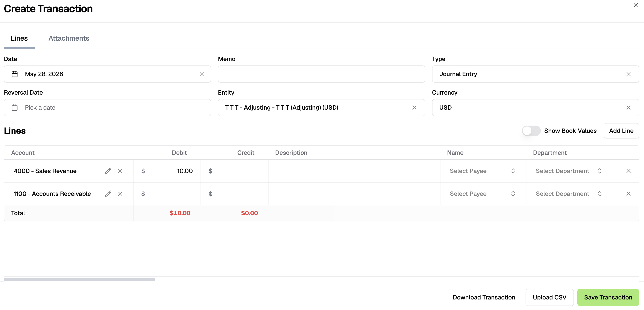Open the Date picker showing May 28, 2026
The width and height of the screenshot is (644, 310).
pyautogui.click(x=107, y=74)
